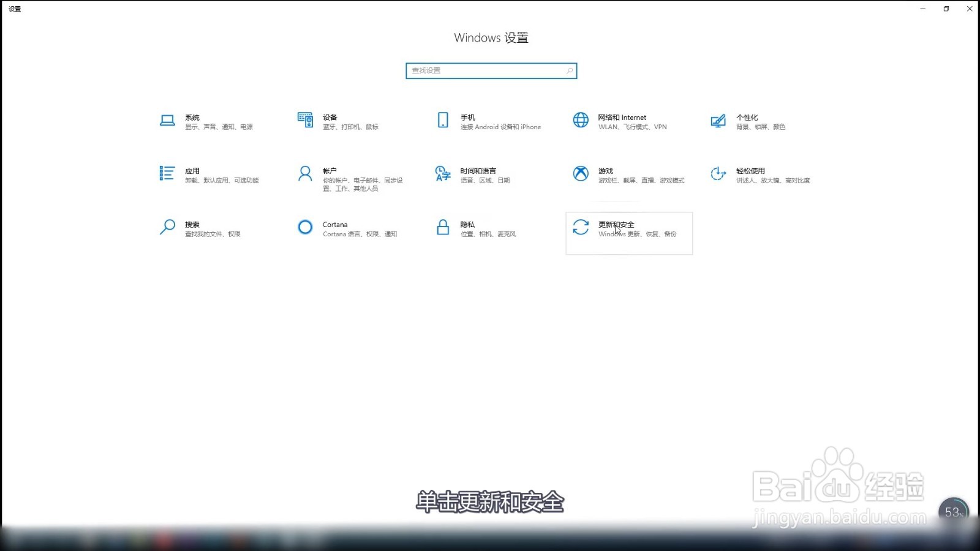
Task: Select the 手机 title text
Action: pos(468,118)
